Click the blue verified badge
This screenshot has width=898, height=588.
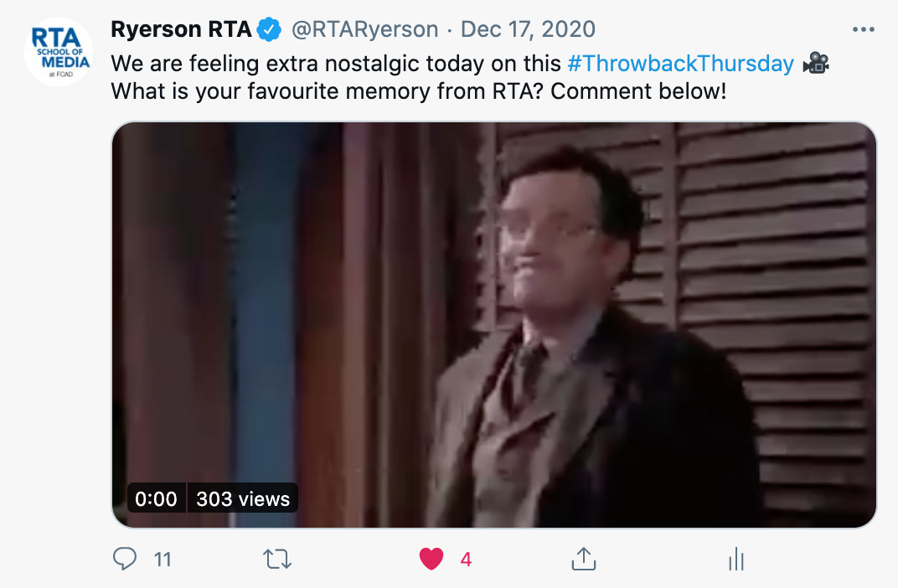click(269, 29)
